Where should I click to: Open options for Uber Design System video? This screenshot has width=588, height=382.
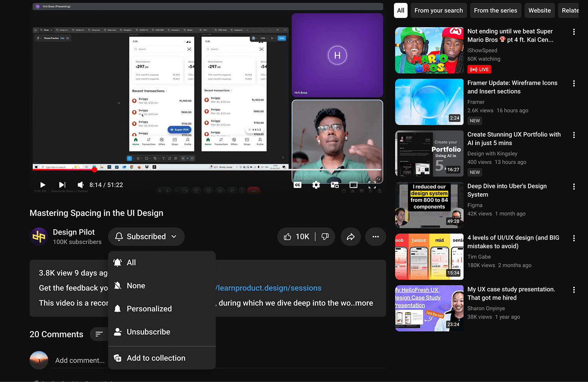pos(574,187)
